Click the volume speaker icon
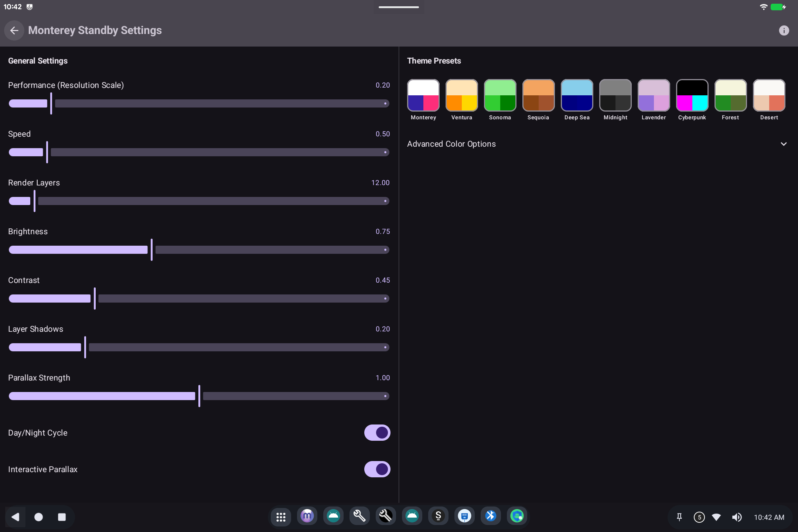The width and height of the screenshot is (798, 532). (x=737, y=517)
